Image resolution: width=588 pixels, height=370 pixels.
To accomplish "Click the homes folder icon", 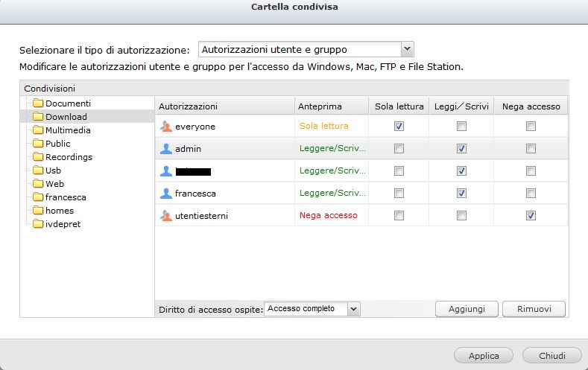I will (38, 211).
